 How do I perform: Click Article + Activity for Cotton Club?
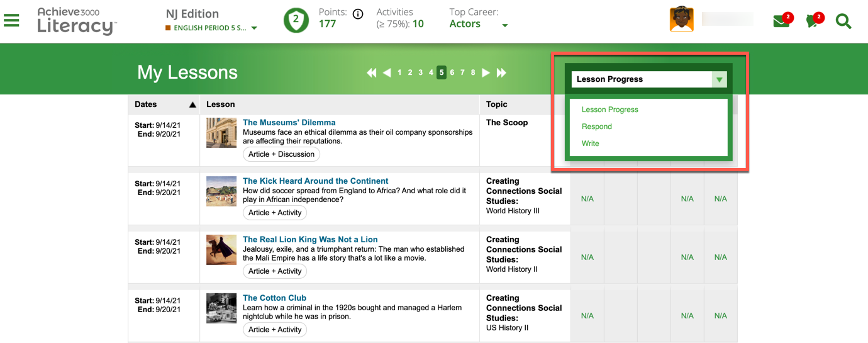coord(275,330)
